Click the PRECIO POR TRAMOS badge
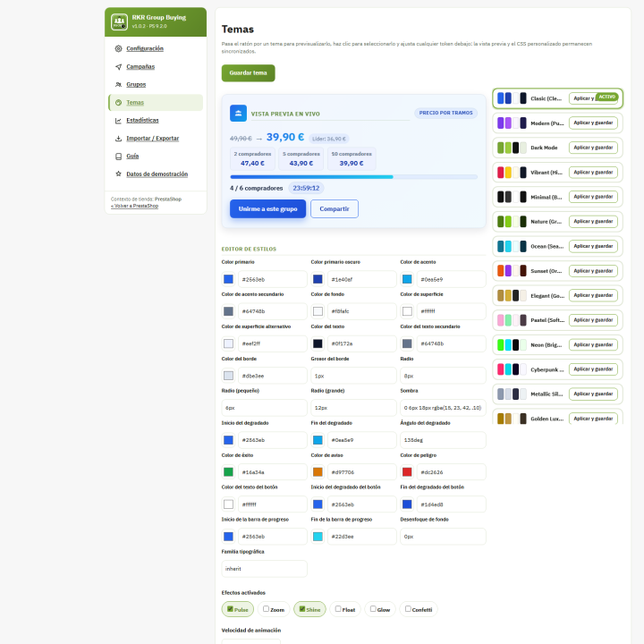 445,113
